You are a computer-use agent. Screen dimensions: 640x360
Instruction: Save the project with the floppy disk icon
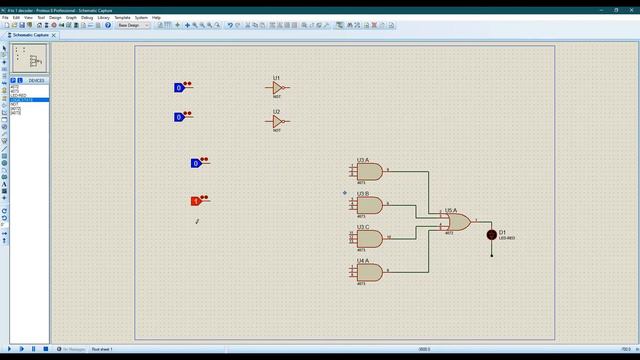(22, 25)
